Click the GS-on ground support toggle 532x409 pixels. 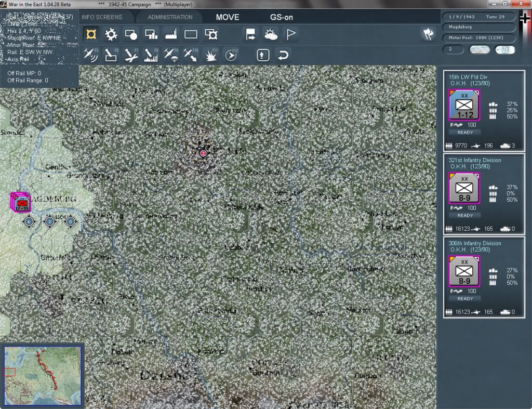281,17
